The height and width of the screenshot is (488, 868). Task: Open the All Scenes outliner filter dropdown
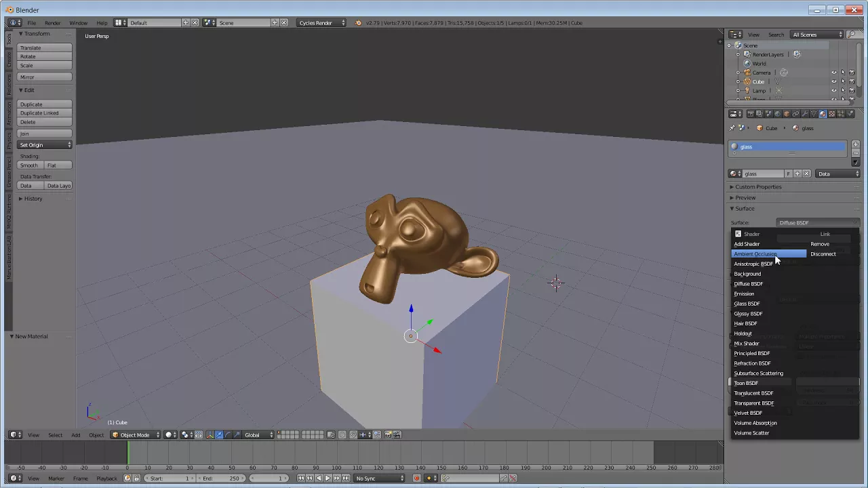click(816, 35)
